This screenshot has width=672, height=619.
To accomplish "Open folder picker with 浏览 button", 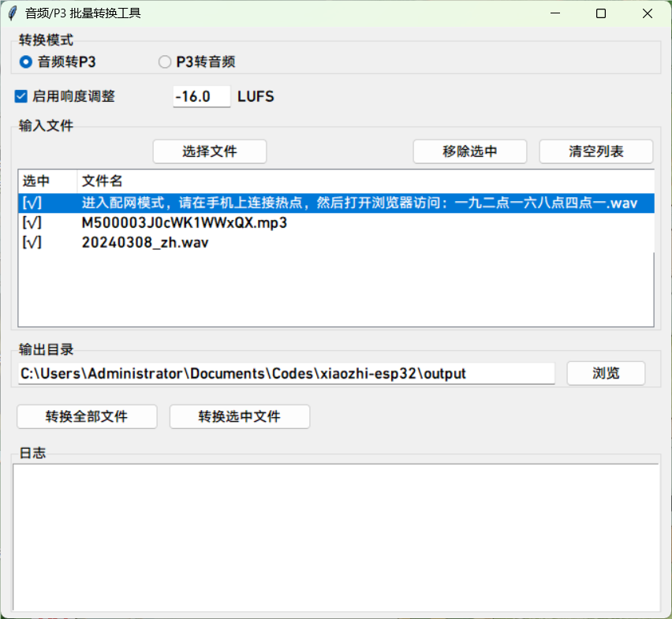I will pos(606,374).
